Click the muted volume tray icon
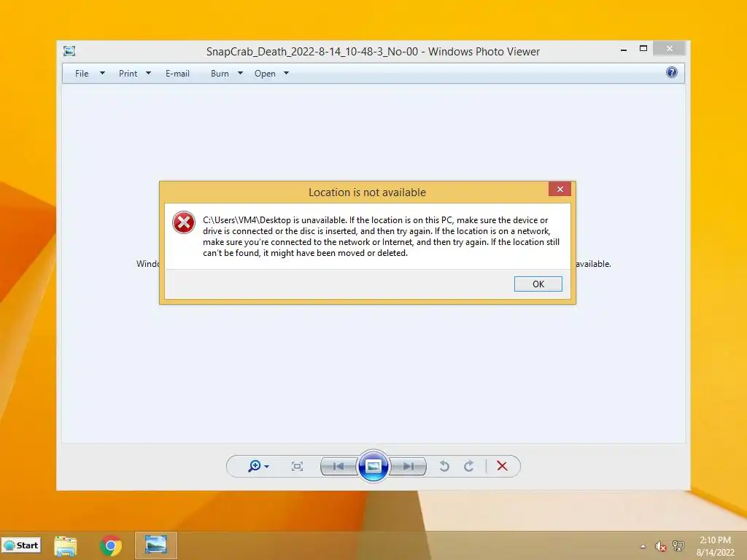The width and height of the screenshot is (747, 560). (660, 546)
